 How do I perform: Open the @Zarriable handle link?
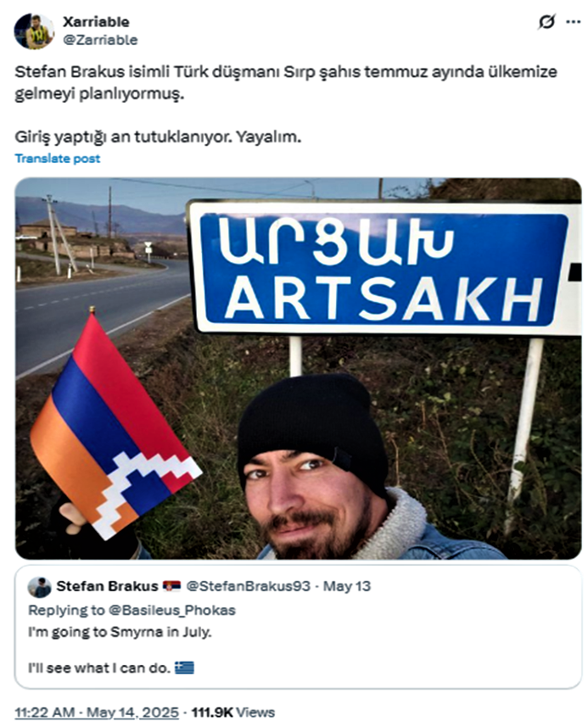click(x=100, y=40)
